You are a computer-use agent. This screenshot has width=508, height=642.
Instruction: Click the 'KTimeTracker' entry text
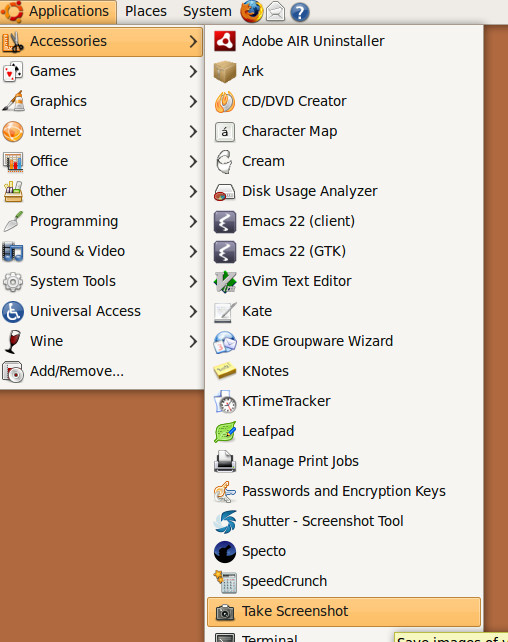(x=286, y=401)
